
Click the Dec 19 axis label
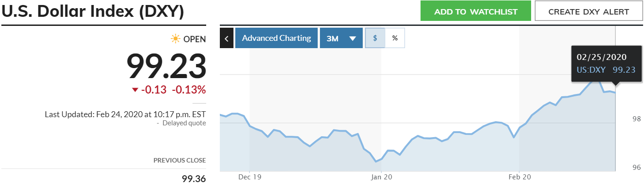click(x=250, y=178)
